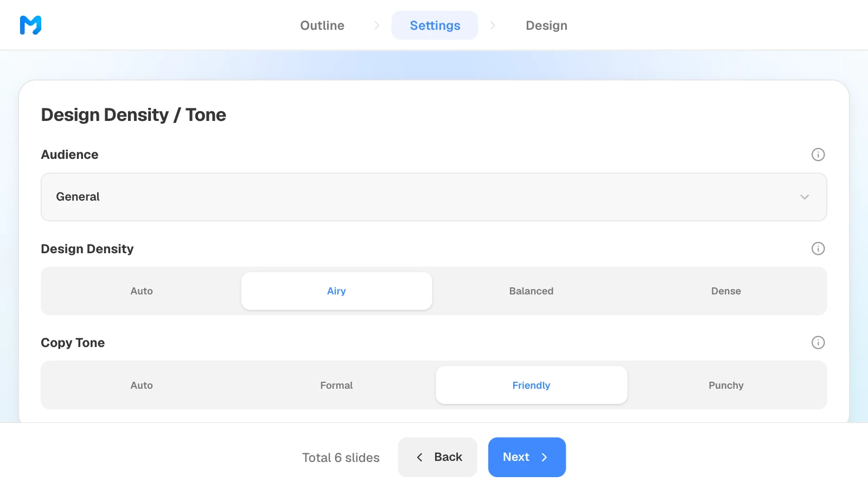Pick Dense design density
This screenshot has height=488, width=868.
[x=726, y=291]
